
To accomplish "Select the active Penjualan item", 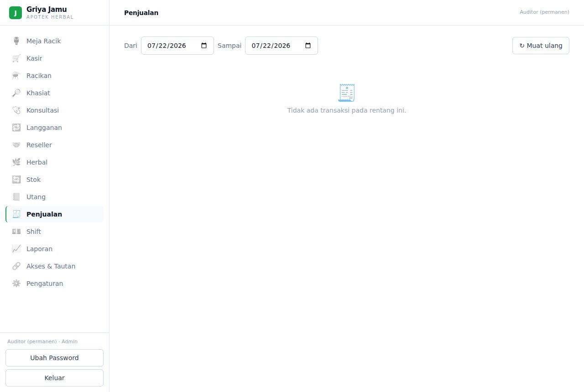I will pos(54,214).
